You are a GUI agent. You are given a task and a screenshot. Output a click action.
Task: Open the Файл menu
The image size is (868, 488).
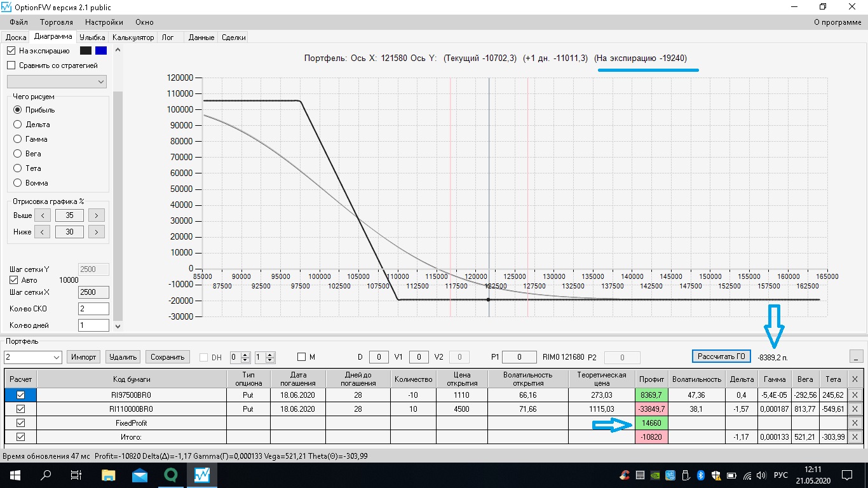tap(19, 22)
